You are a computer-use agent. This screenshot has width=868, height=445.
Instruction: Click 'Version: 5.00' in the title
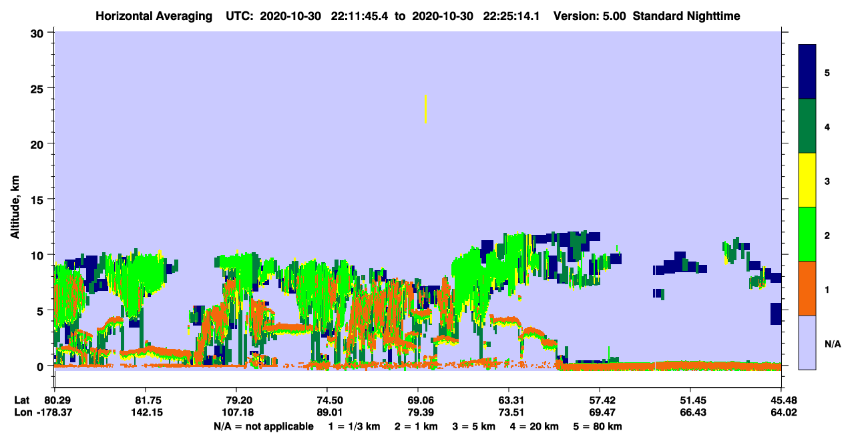click(x=590, y=15)
